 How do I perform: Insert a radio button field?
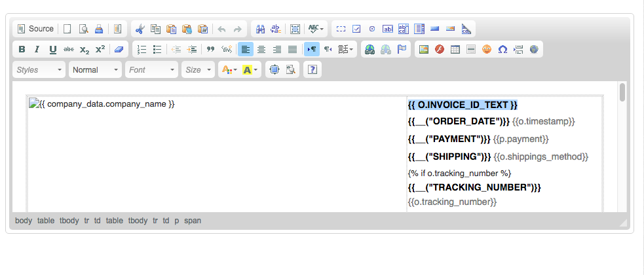tap(372, 29)
